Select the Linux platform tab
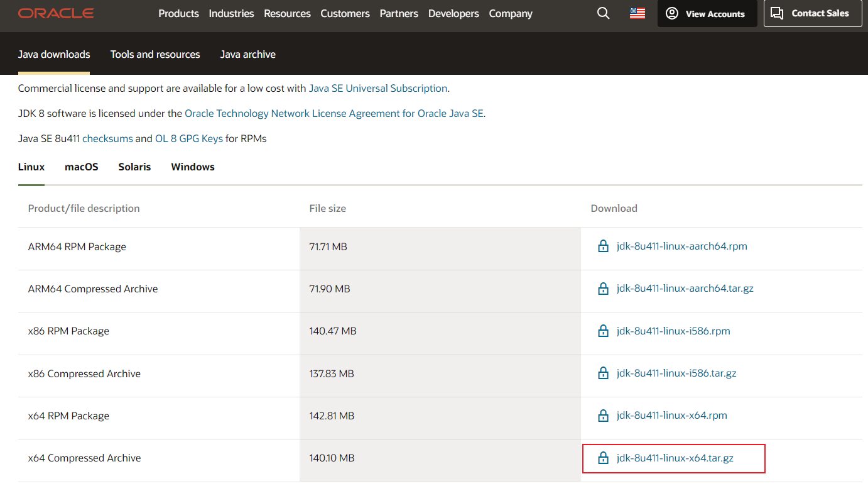This screenshot has width=868, height=486. [31, 167]
